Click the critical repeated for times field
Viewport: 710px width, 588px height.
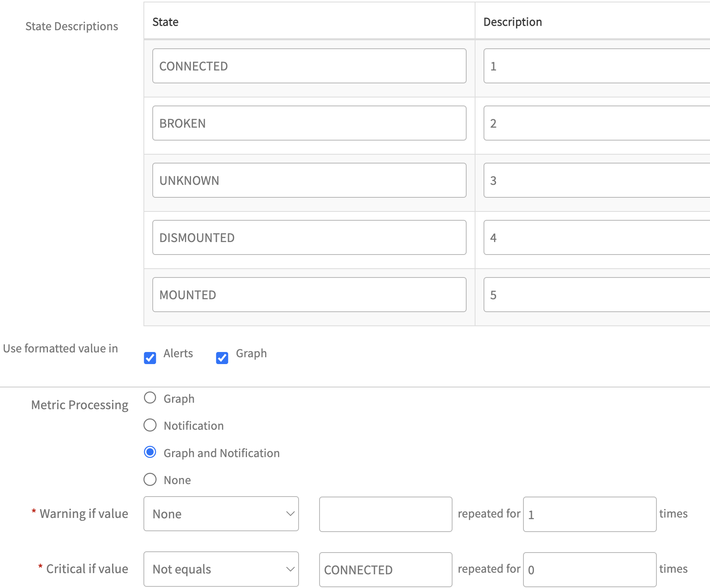point(590,569)
